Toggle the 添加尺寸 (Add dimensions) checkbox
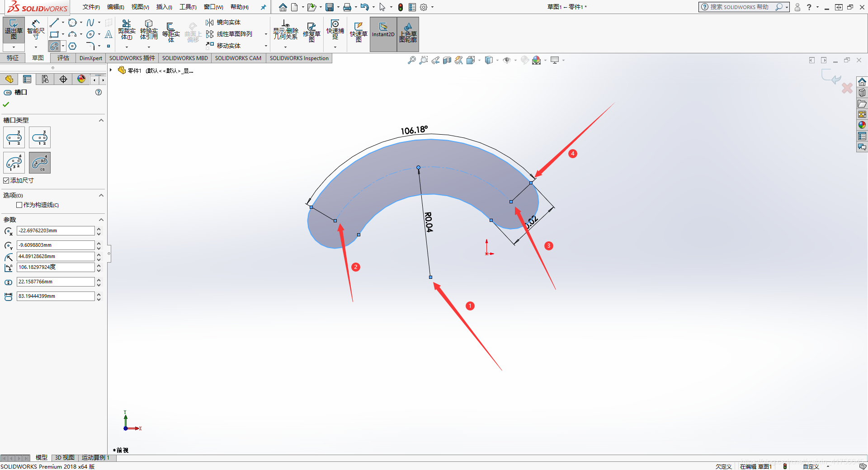Screen dimensions: 868x470 click(6, 180)
